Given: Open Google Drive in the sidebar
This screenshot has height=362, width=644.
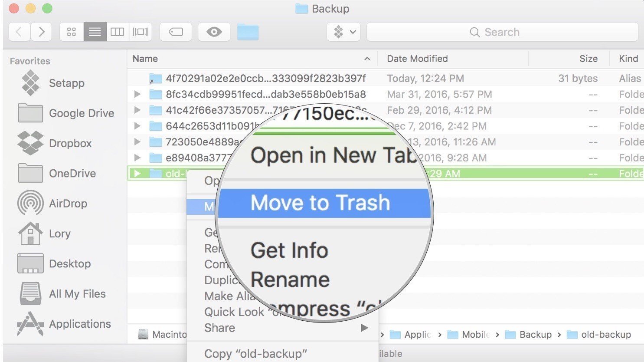Looking at the screenshot, I should [x=66, y=113].
